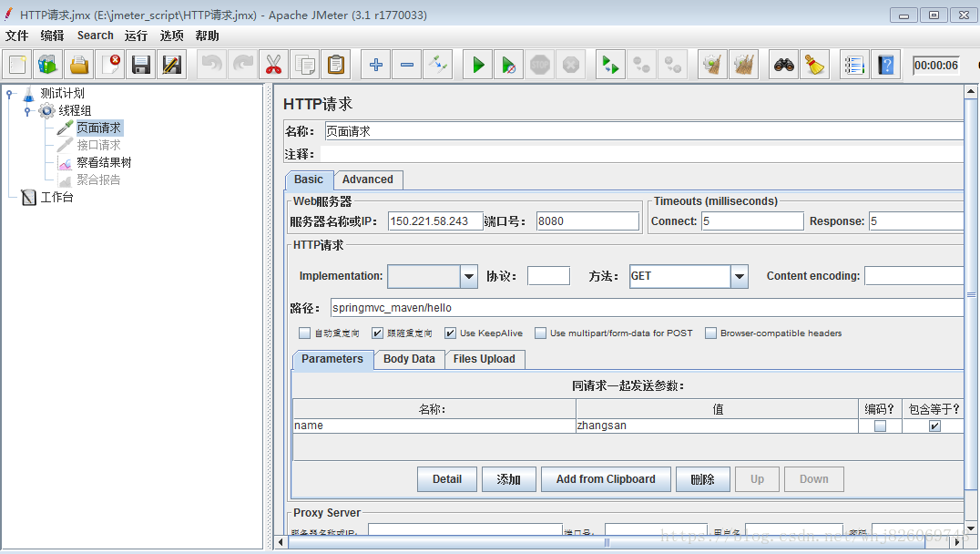Switch to the Advanced tab

(x=368, y=180)
